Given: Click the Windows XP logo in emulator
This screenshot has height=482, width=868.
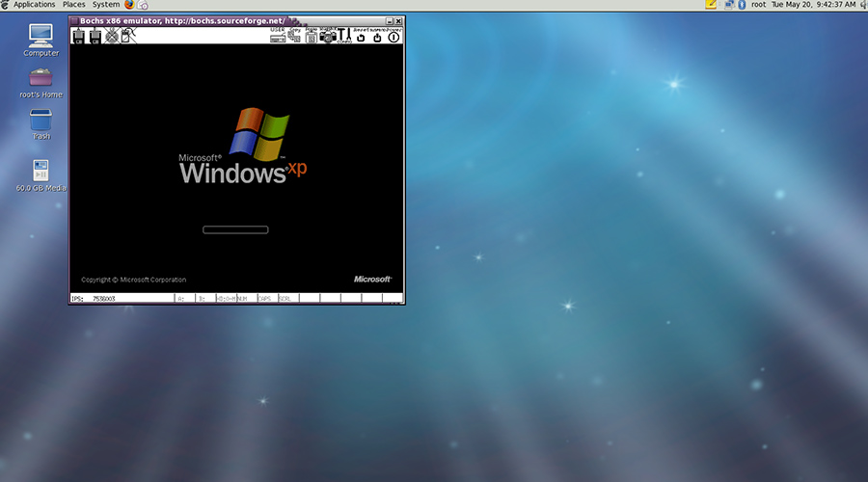Looking at the screenshot, I should 242,146.
